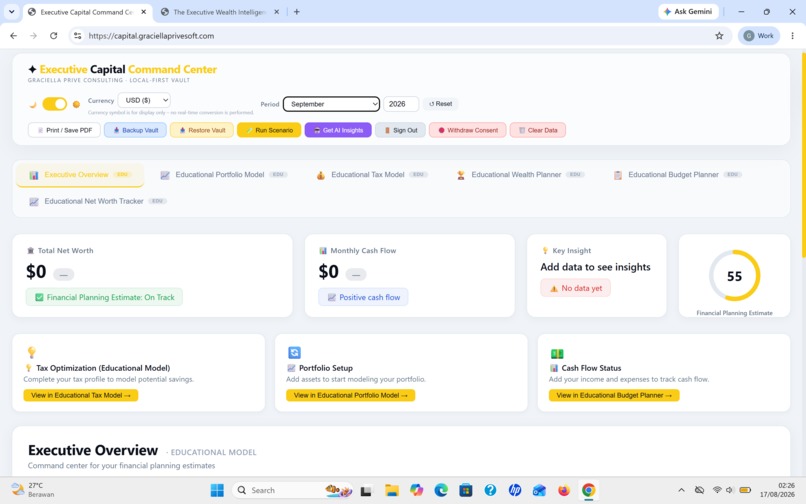
Task: Click the browser Back arrow
Action: pos(14,35)
